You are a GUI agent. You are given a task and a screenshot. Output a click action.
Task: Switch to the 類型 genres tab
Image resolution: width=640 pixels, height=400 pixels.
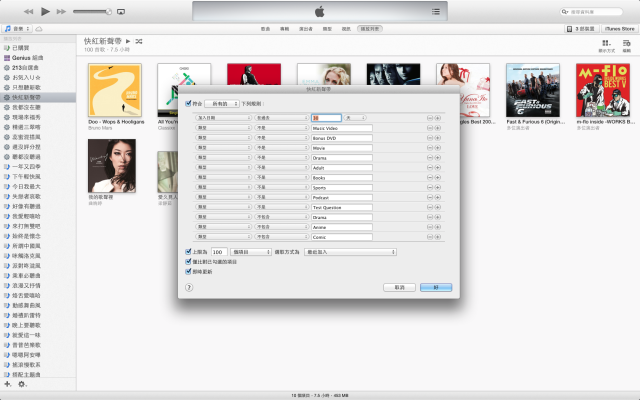click(327, 29)
